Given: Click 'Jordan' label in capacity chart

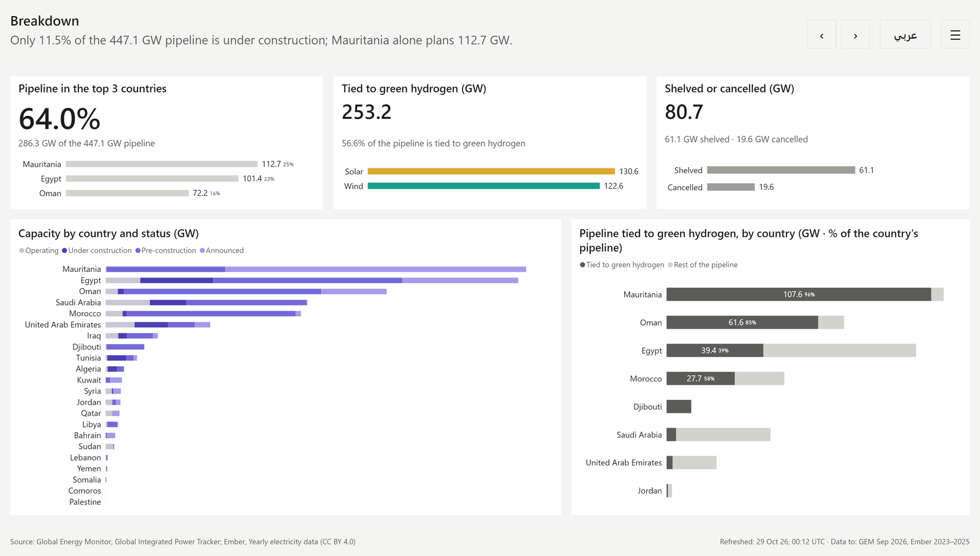Looking at the screenshot, I should coord(89,402).
